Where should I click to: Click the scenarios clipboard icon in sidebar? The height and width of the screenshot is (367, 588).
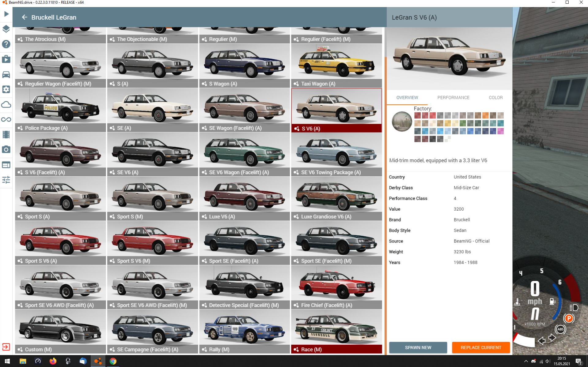click(6, 59)
